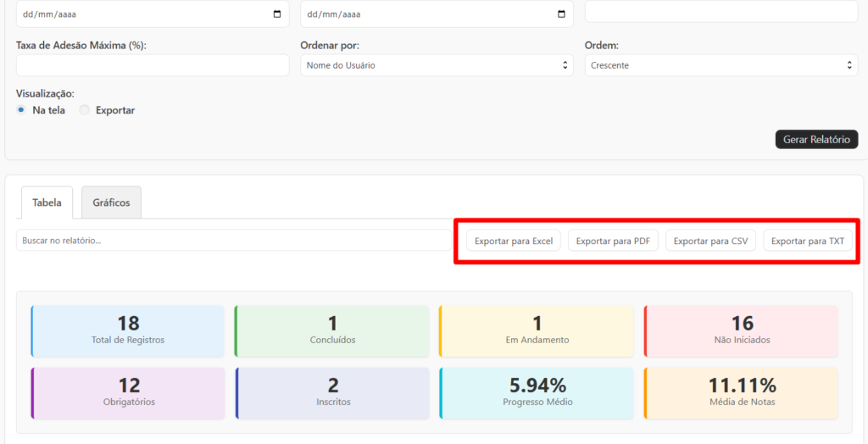Export the report using Exportar para CSV

pyautogui.click(x=710, y=241)
